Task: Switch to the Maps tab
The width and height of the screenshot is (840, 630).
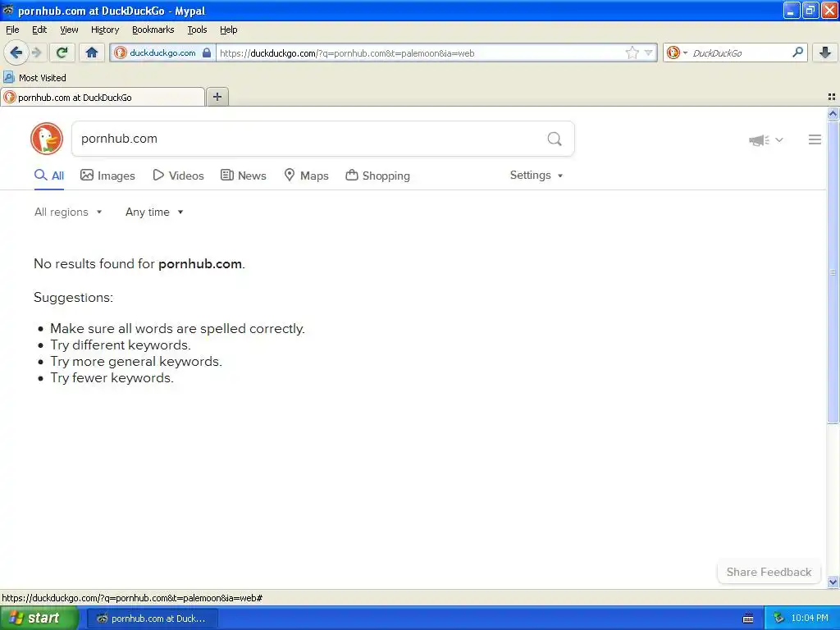Action: [306, 176]
